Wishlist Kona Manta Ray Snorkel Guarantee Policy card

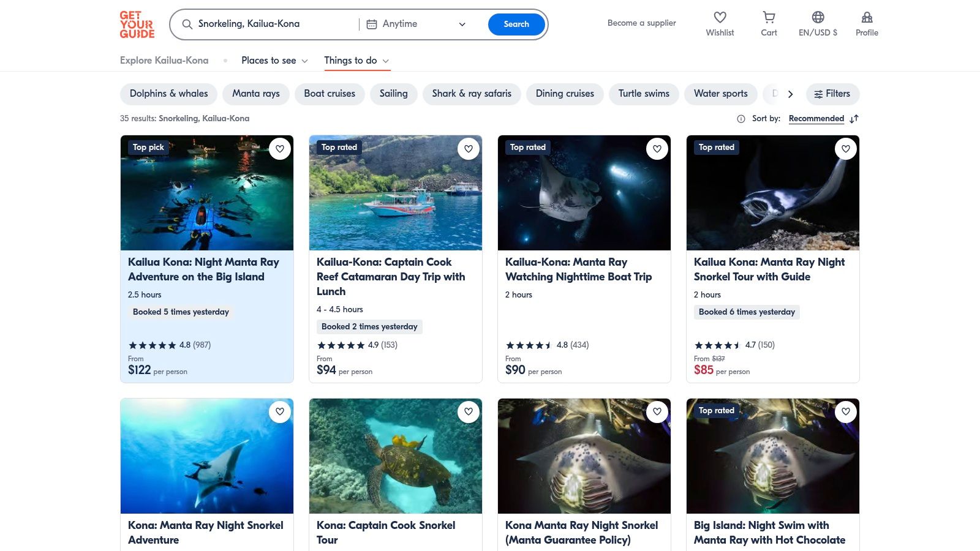click(x=657, y=412)
